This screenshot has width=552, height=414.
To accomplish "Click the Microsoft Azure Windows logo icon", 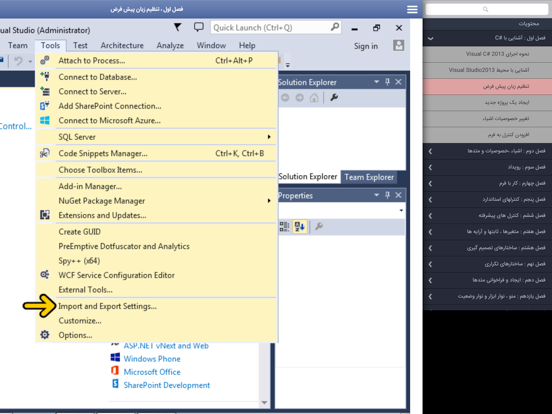I will pos(45,120).
